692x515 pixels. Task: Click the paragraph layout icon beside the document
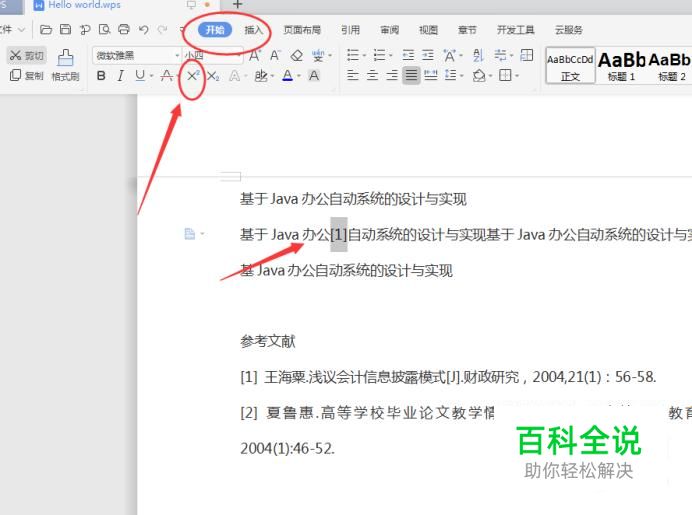click(x=189, y=233)
